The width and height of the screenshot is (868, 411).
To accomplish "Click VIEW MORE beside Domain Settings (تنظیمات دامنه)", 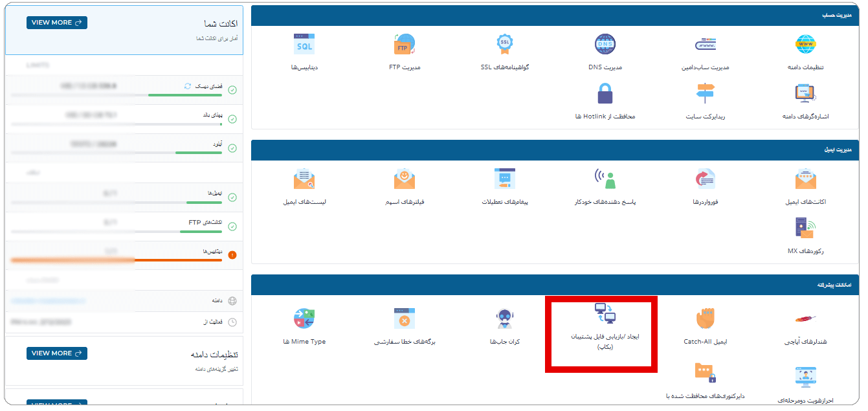I will (57, 353).
